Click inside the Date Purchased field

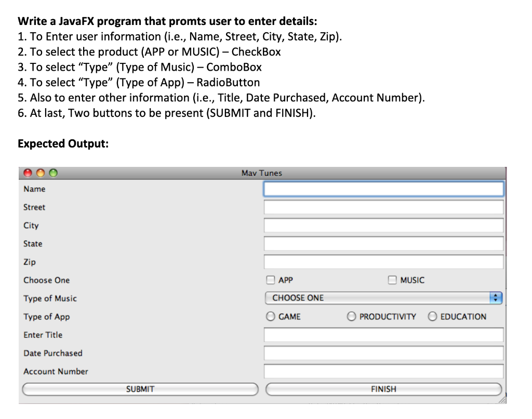(x=383, y=353)
